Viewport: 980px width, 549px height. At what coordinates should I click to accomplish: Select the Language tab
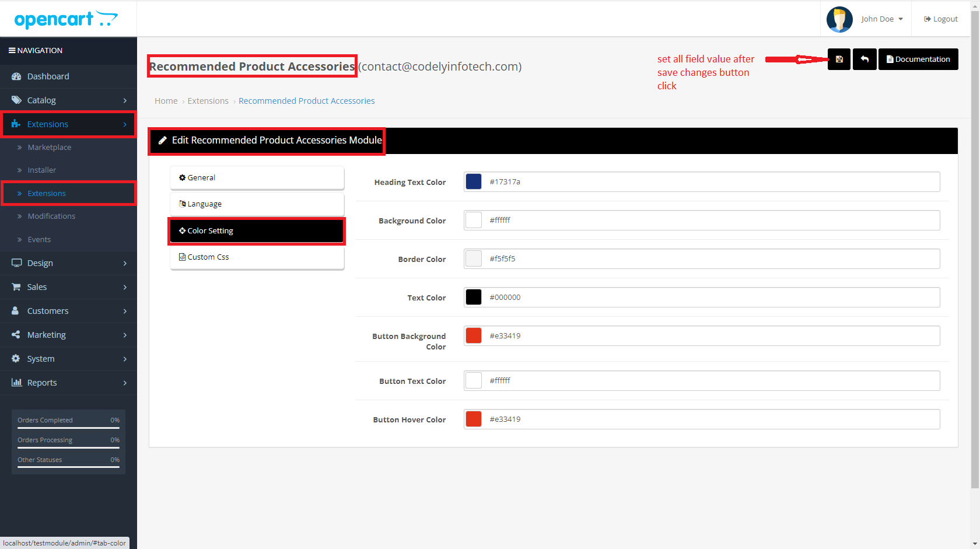(x=257, y=204)
